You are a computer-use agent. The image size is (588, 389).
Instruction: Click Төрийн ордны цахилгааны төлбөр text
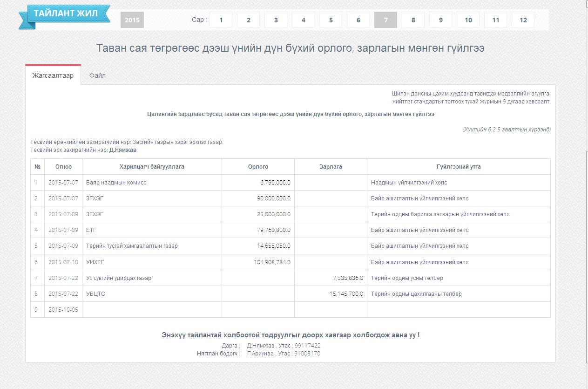(416, 294)
